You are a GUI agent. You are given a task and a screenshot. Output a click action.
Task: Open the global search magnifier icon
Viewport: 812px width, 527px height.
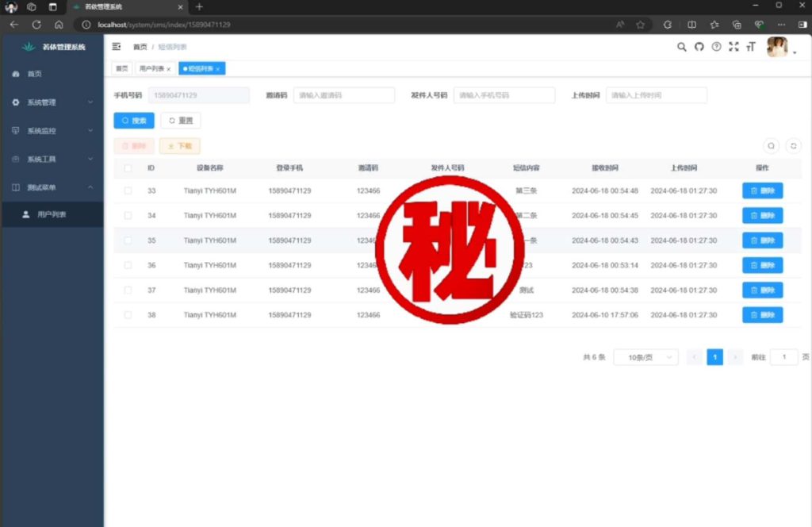(x=681, y=47)
